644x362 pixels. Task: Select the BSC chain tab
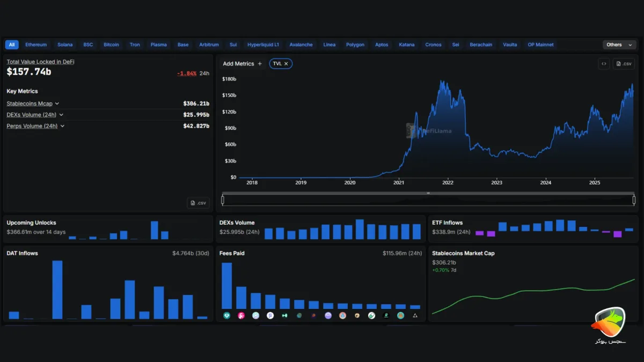coord(88,45)
